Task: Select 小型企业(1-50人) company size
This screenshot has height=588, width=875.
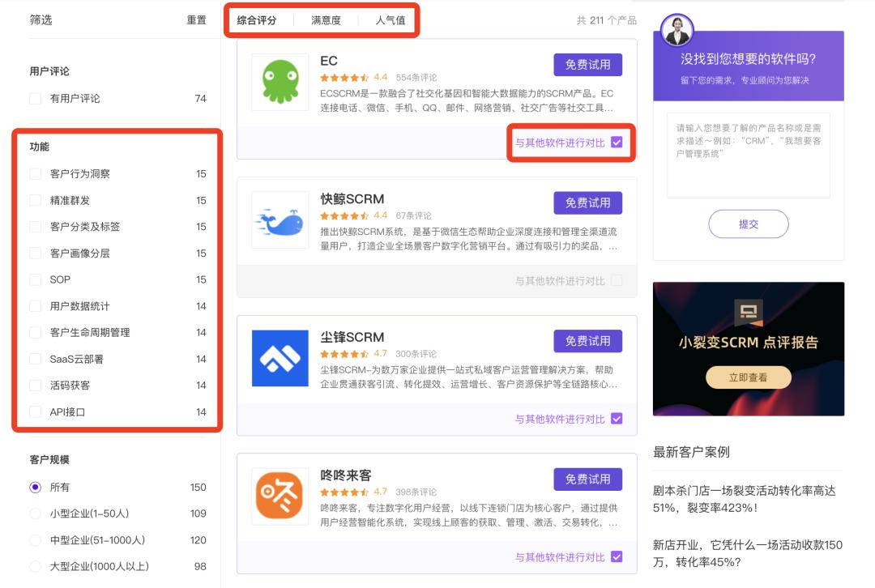Action: point(35,513)
